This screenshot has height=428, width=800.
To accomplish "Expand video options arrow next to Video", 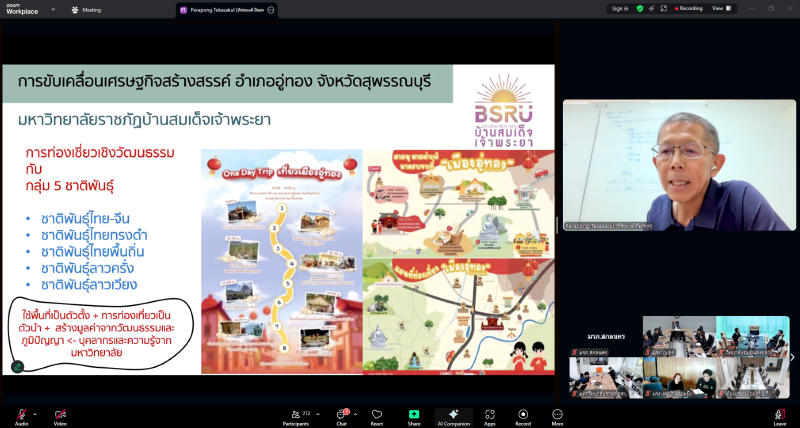I will (73, 412).
